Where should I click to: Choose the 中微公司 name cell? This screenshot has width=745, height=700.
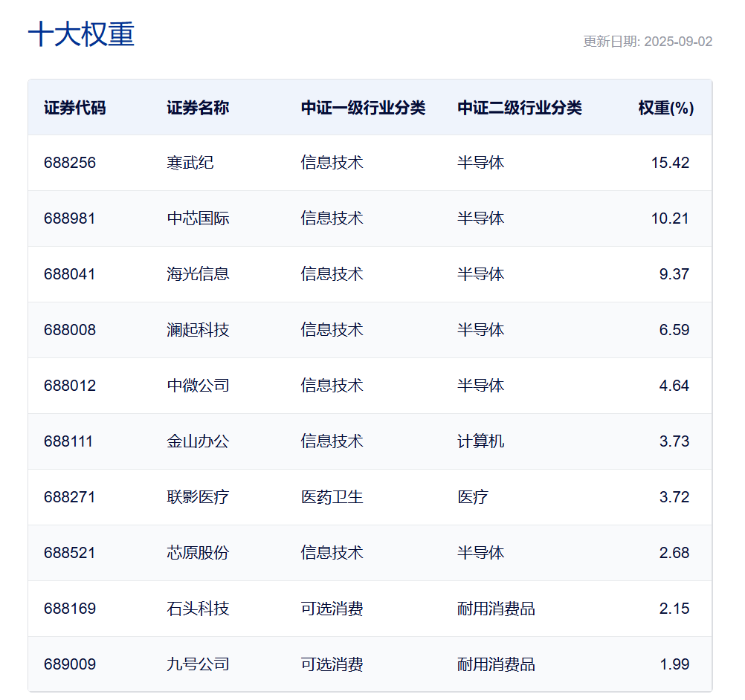click(x=198, y=386)
